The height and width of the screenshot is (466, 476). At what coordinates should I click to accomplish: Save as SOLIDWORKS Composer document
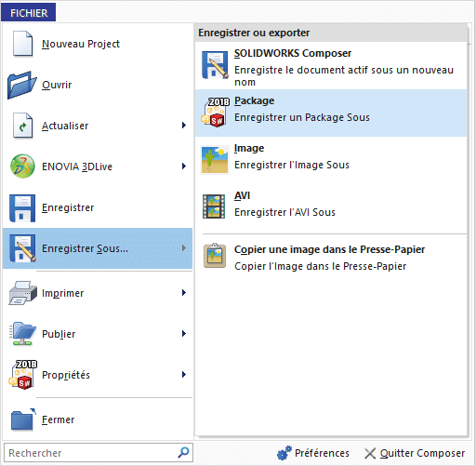click(331, 66)
